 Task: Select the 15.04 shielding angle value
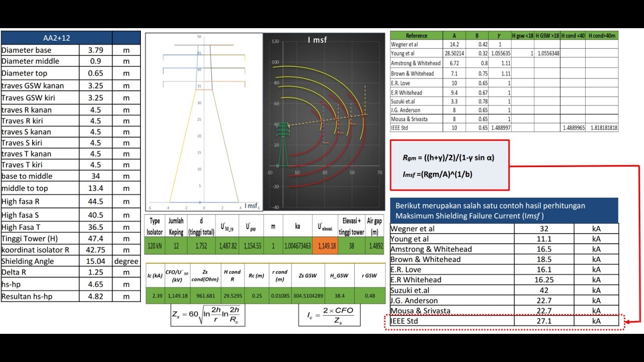96,261
